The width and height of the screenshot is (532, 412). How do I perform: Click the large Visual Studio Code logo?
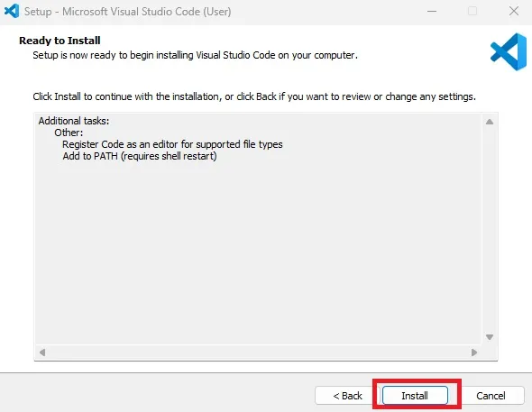tap(508, 52)
